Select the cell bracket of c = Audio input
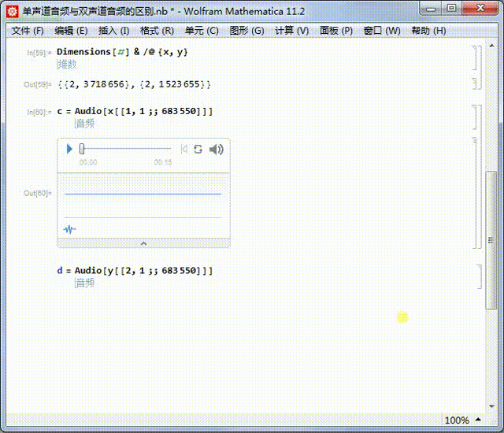This screenshot has width=504, height=433. 474,117
